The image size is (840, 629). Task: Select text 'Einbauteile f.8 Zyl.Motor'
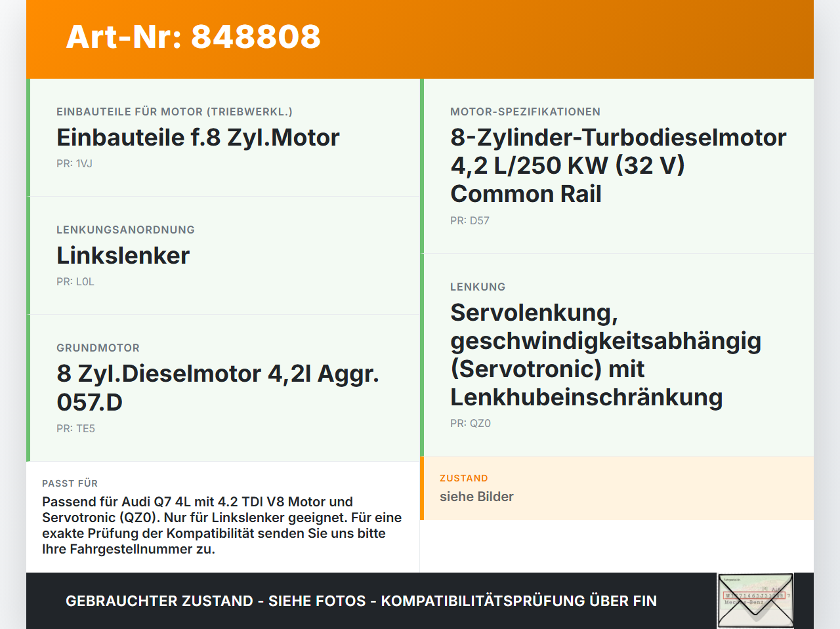(x=198, y=137)
